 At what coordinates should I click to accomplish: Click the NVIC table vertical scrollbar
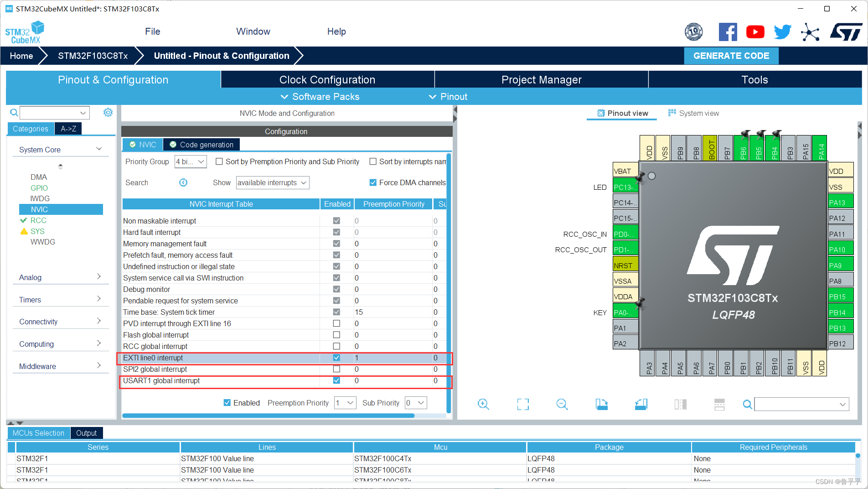click(x=449, y=283)
